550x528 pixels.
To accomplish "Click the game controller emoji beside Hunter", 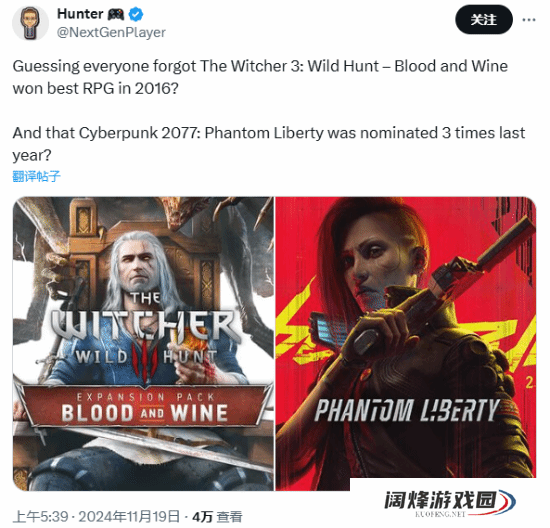I will click(116, 14).
